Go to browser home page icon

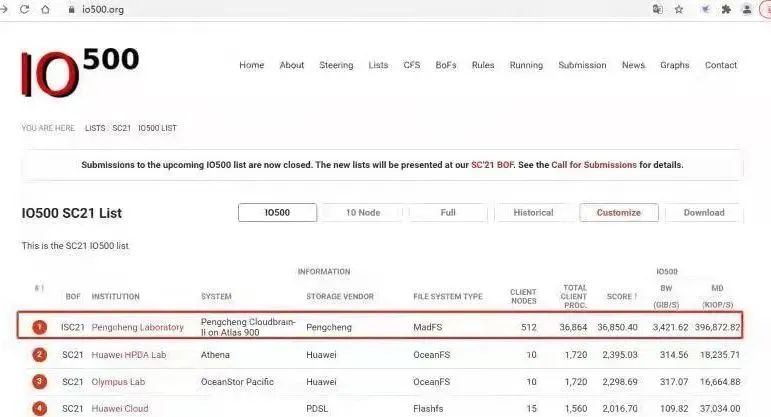coord(45,9)
